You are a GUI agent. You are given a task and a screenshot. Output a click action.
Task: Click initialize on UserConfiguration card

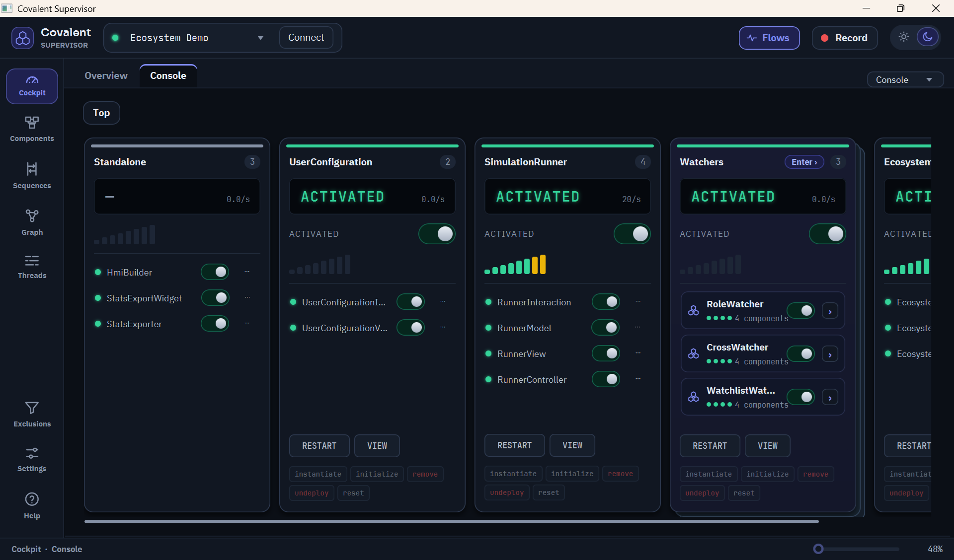point(377,474)
